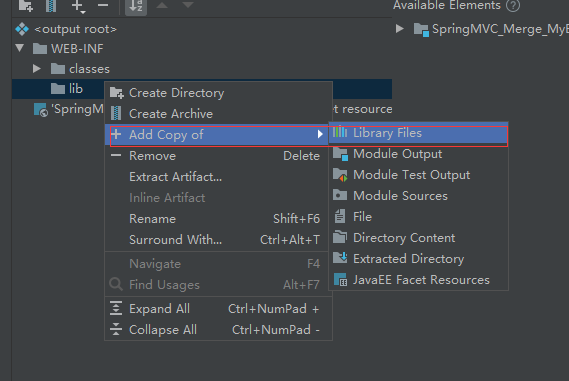
Task: Select Directory Content in submenu
Action: (x=418, y=238)
